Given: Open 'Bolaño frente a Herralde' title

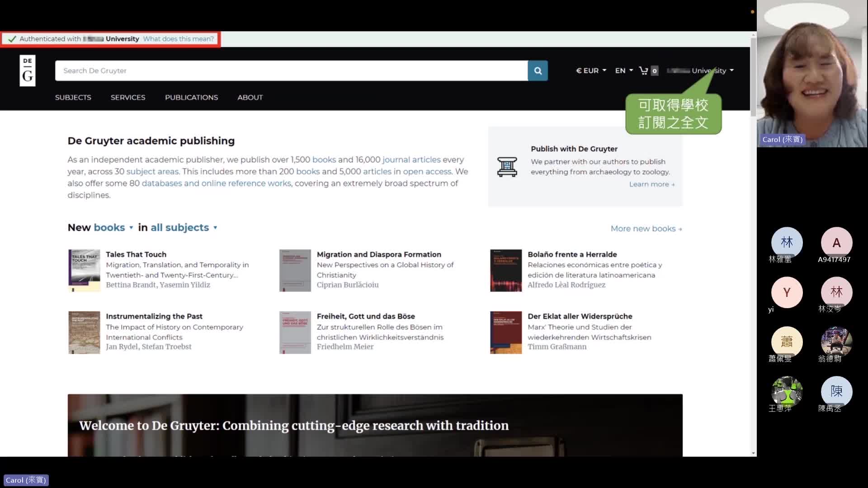Looking at the screenshot, I should (572, 254).
